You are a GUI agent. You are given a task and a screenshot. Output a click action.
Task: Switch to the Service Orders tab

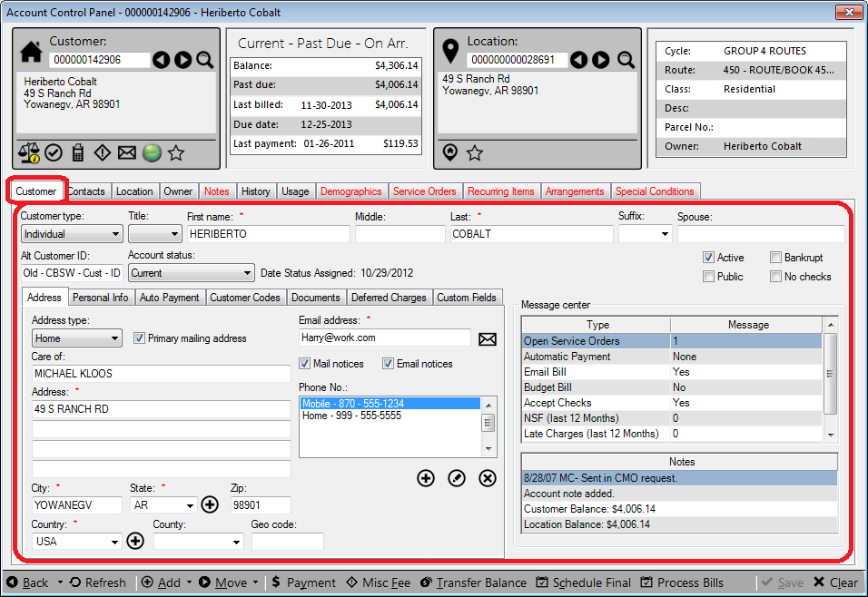[424, 191]
